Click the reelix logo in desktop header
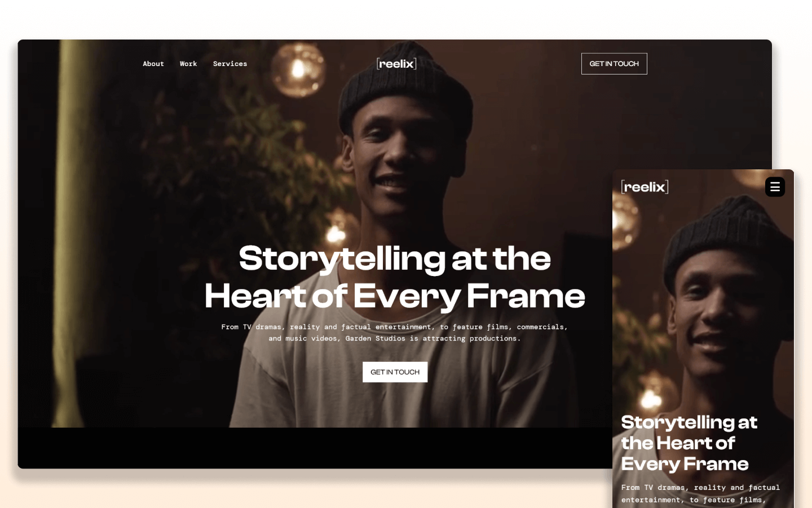Viewport: 812px width, 508px height. [396, 64]
